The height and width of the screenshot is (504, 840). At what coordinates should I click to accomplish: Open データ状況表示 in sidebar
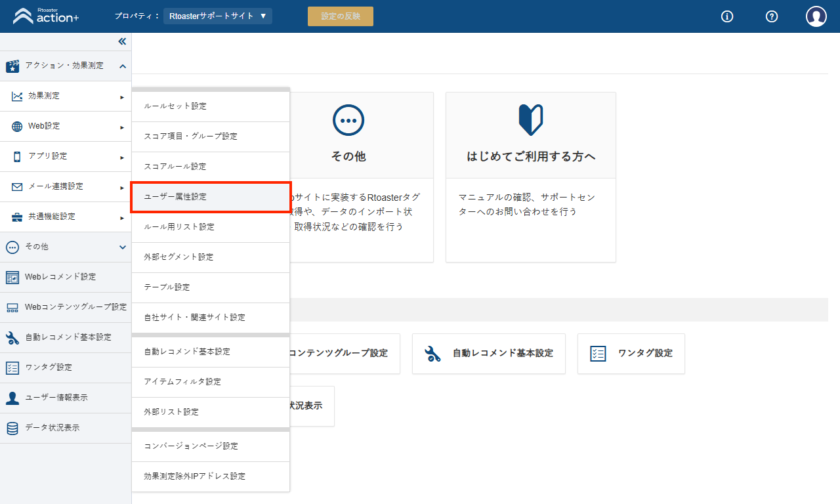point(66,429)
